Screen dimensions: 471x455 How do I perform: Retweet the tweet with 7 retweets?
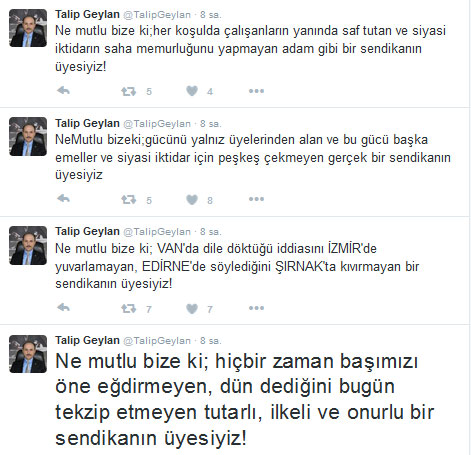[x=129, y=308]
